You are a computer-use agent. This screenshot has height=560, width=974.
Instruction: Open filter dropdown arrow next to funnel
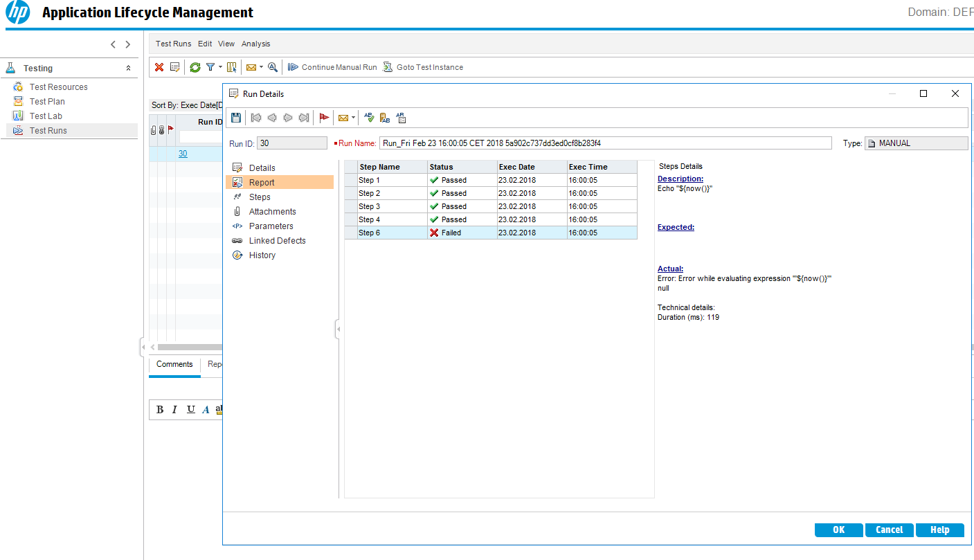(220, 67)
